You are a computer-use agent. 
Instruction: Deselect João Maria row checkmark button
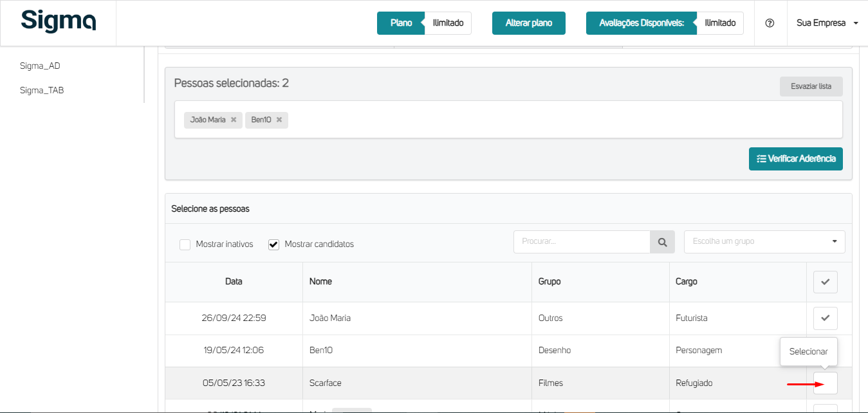click(x=825, y=318)
